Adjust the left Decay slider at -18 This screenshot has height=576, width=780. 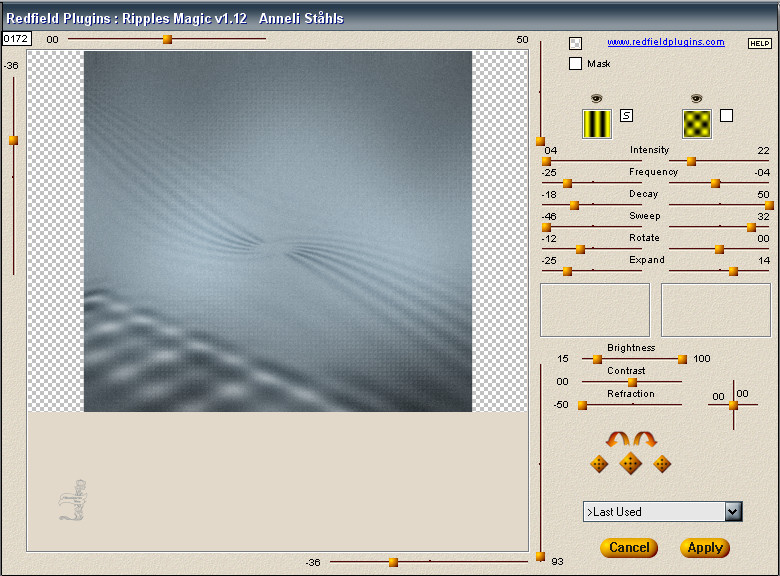(575, 205)
